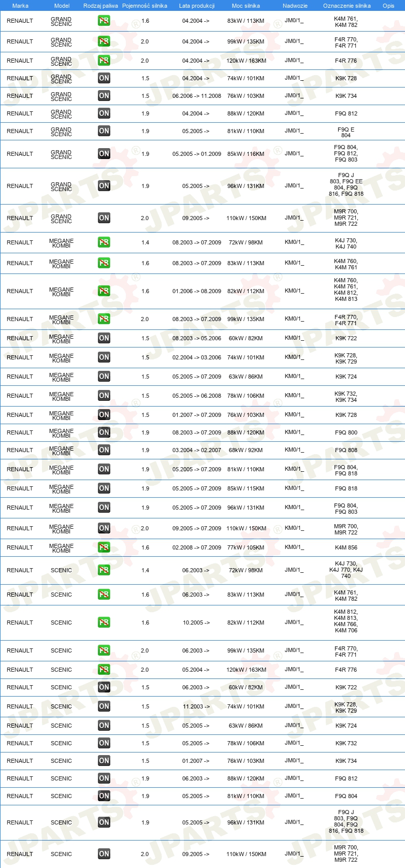
Task: Click the diesel ON icon for Megane Kombi 2.0 110kW
Action: click(x=104, y=528)
